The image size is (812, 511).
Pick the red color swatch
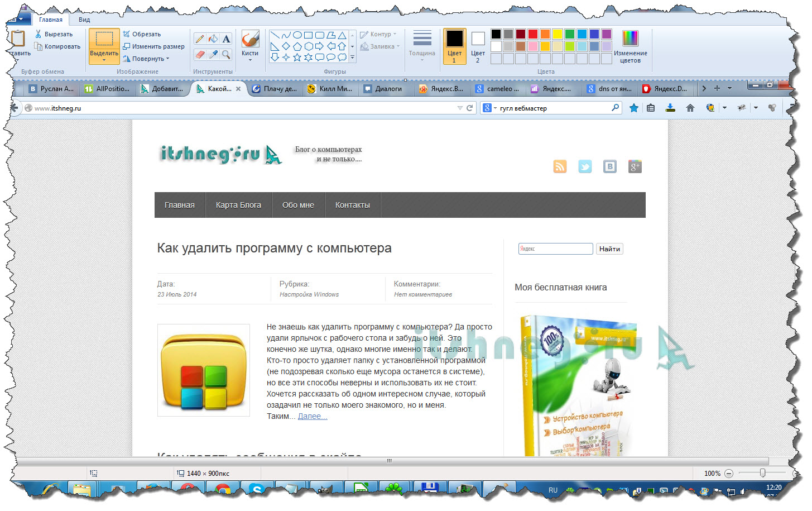(x=533, y=34)
